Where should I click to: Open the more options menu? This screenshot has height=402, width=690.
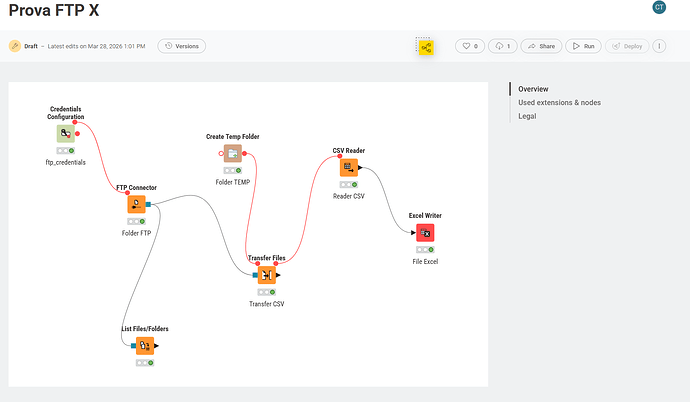click(x=660, y=46)
